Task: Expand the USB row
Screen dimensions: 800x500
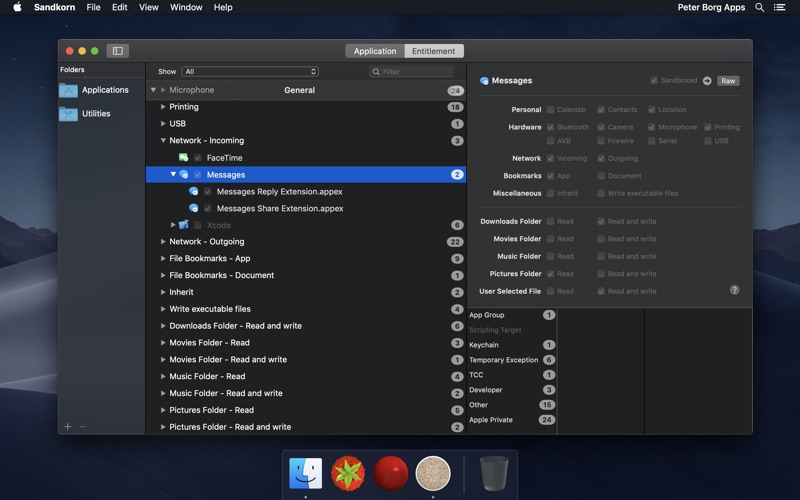Action: tap(163, 123)
